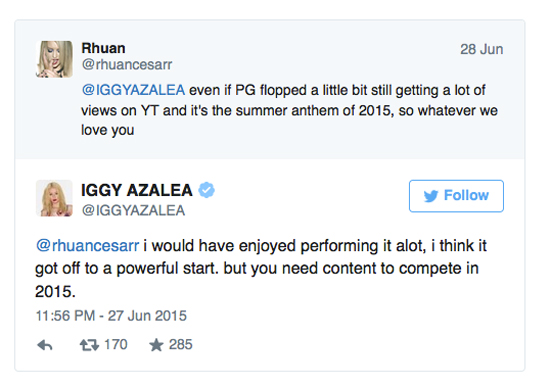Click the blue @rhuancesarr mention in the reply
Viewport: 550px width, 386px height.
pyautogui.click(x=87, y=246)
